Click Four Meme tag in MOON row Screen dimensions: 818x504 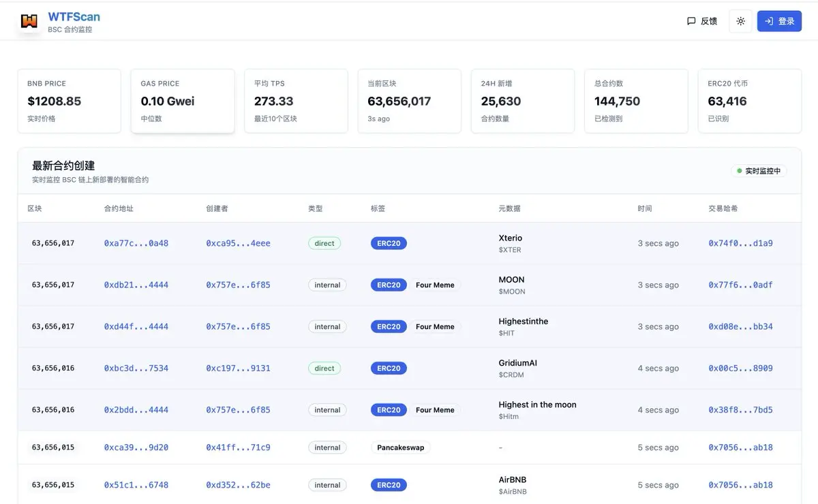tap(435, 285)
